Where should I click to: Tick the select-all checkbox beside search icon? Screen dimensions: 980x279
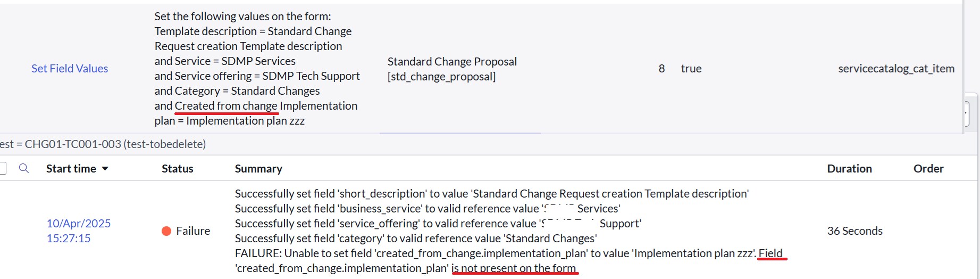pyautogui.click(x=2, y=168)
